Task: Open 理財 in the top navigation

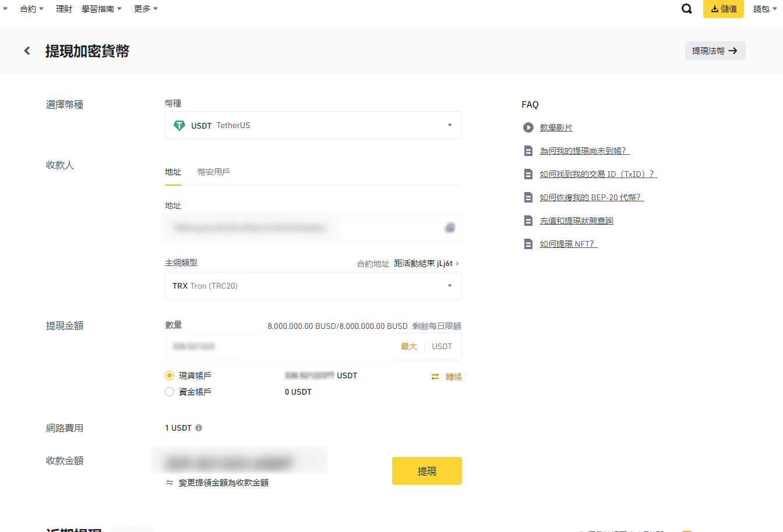Action: coord(64,9)
